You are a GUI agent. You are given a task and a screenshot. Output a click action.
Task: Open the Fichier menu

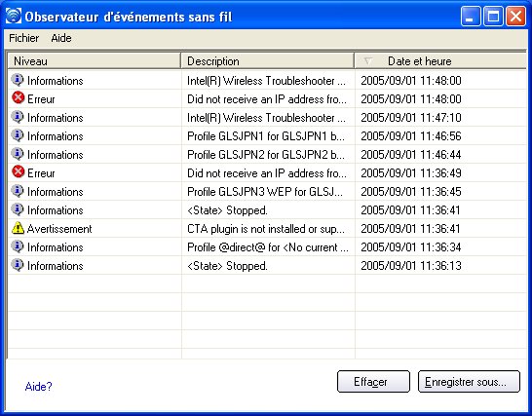coord(23,38)
